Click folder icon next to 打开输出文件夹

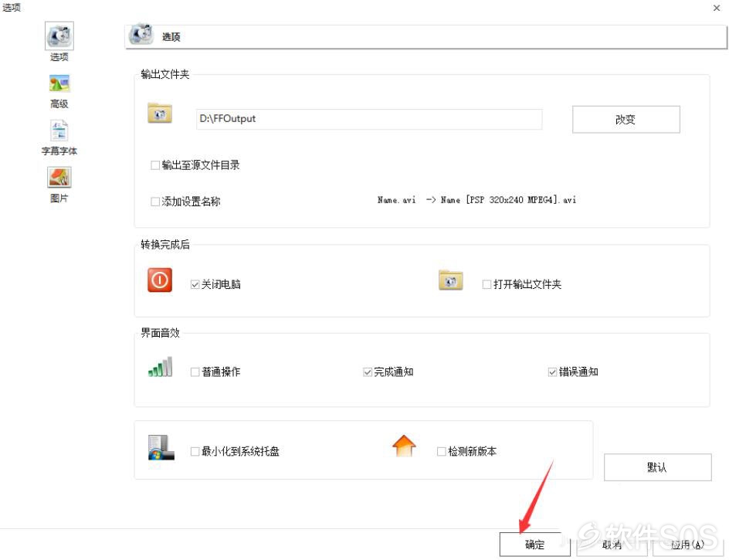[450, 280]
